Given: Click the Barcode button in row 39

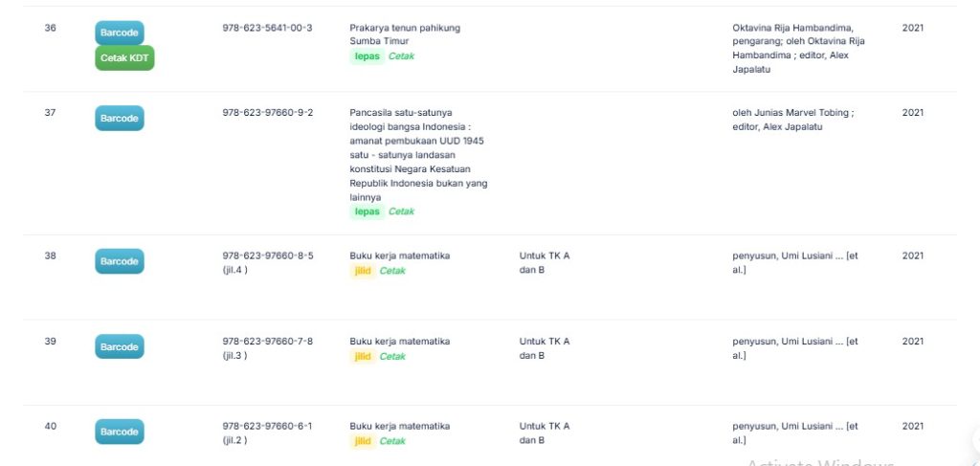Looking at the screenshot, I should (119, 346).
